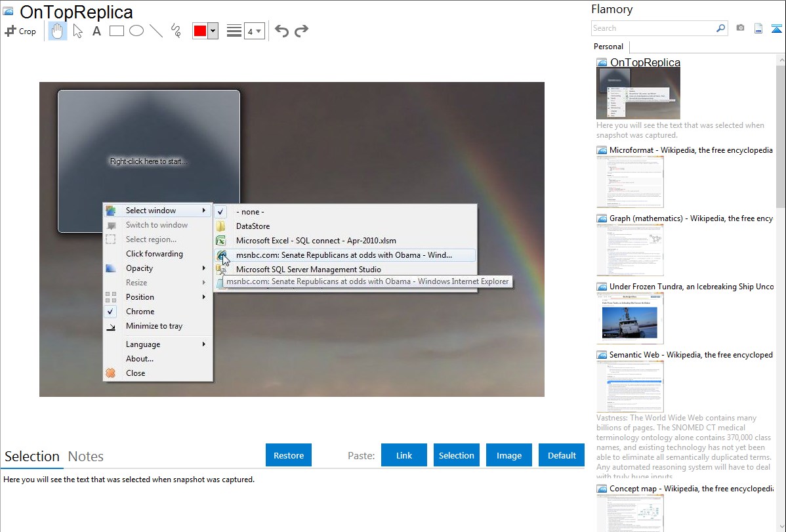Click the Image paste button

[x=509, y=455]
